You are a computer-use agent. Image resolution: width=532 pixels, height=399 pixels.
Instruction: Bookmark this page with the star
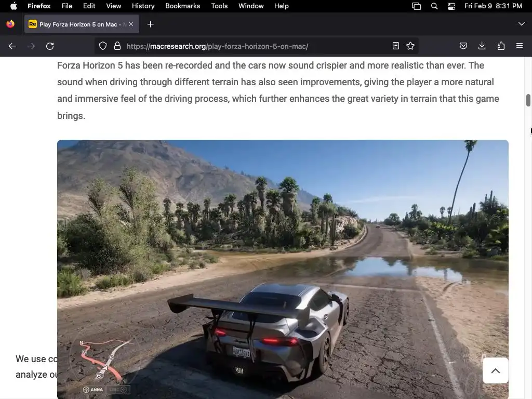pos(410,46)
